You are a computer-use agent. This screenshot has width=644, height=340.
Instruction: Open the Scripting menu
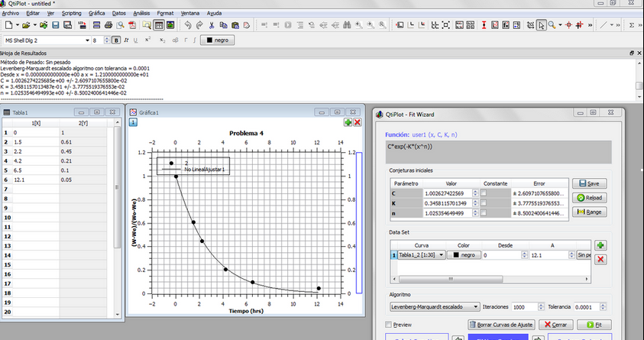click(x=72, y=13)
